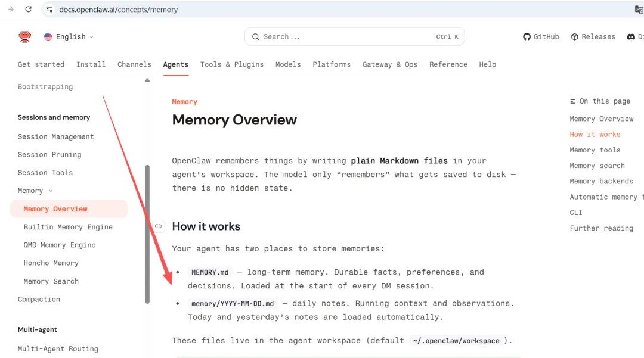This screenshot has width=644, height=358.
Task: Go forward using browser forward arrow
Action: [x=11, y=9]
